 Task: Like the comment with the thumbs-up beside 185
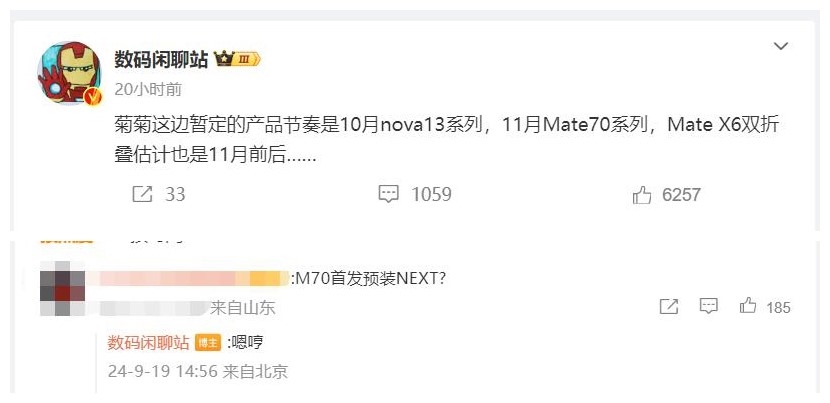(748, 306)
